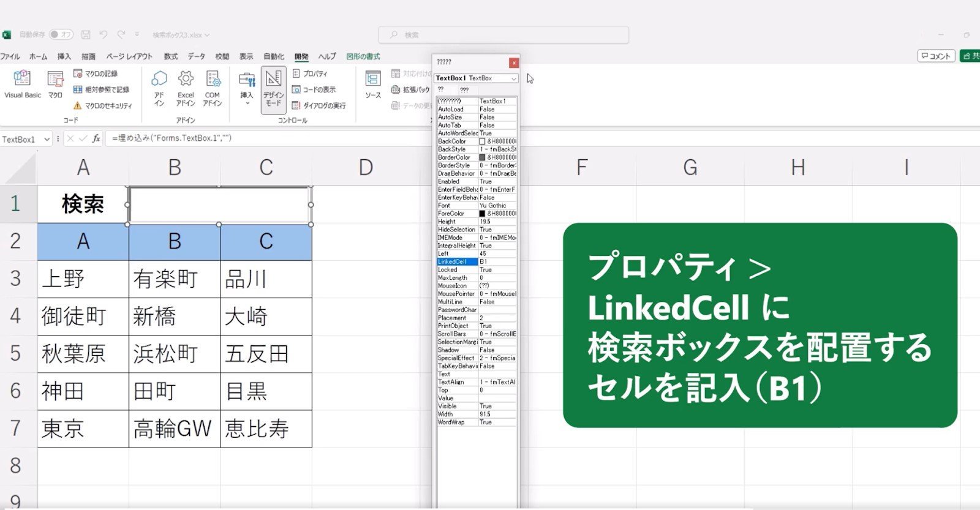Open COM アドイン dialog
The height and width of the screenshot is (510, 980).
point(213,88)
